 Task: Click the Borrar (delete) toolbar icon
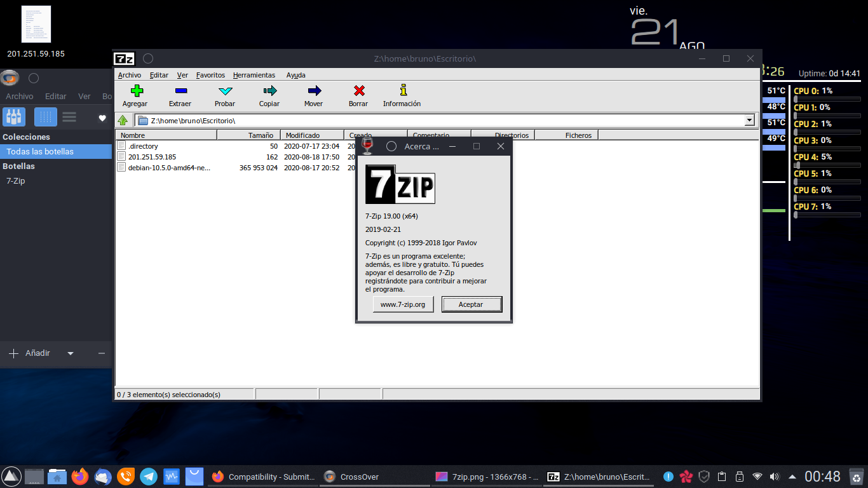pos(358,91)
